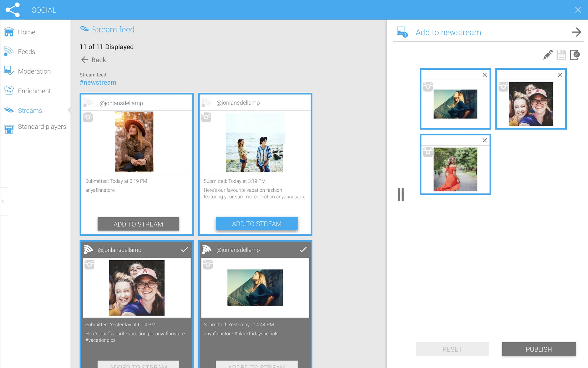
Task: Click the Instagram icon on the blackfridayspecials post
Action: click(x=208, y=264)
